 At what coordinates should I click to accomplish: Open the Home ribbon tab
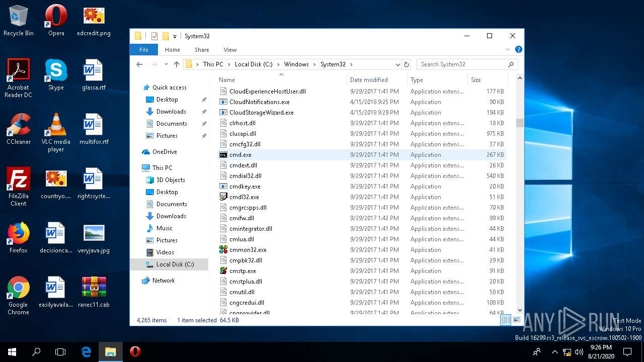(173, 50)
